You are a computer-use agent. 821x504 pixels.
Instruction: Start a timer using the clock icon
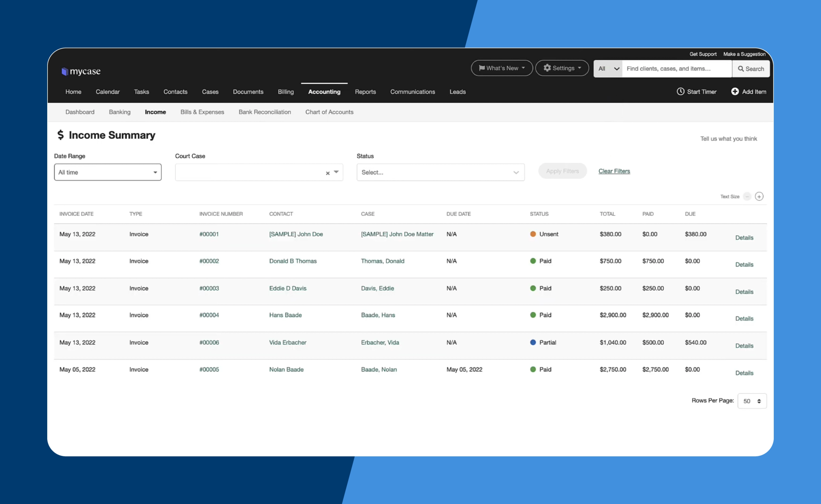coord(680,92)
